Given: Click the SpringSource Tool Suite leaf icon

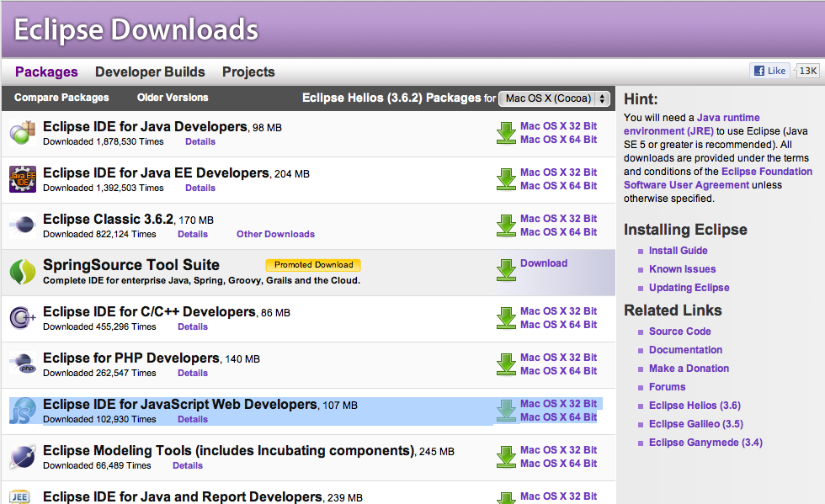Looking at the screenshot, I should pyautogui.click(x=23, y=272).
